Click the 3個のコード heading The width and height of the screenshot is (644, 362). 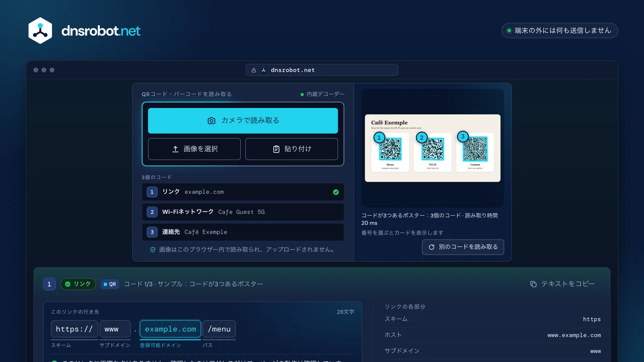click(x=157, y=177)
